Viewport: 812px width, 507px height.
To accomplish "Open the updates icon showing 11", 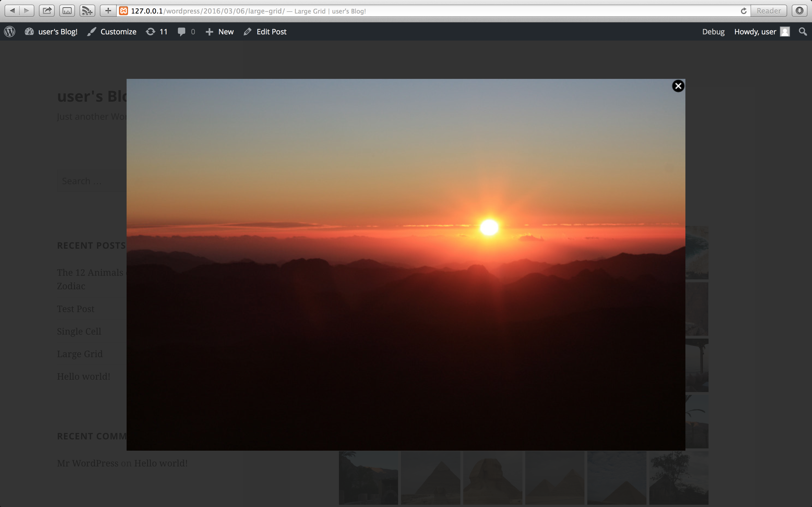I will pyautogui.click(x=156, y=32).
